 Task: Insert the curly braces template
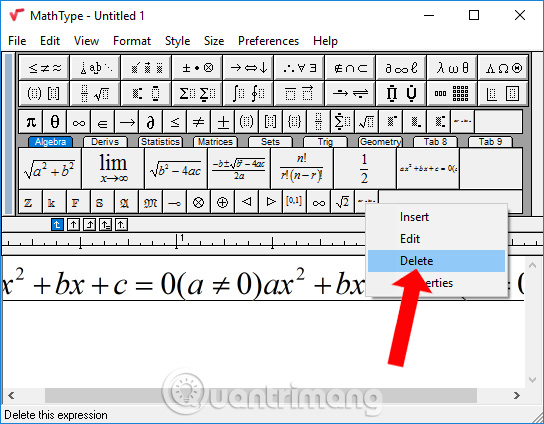pos(294,122)
